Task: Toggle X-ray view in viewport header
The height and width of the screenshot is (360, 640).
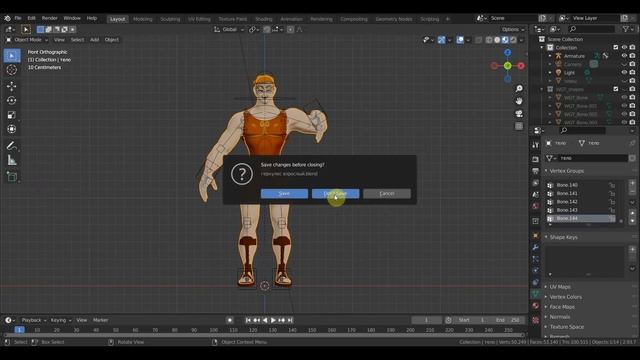Action: (x=478, y=40)
